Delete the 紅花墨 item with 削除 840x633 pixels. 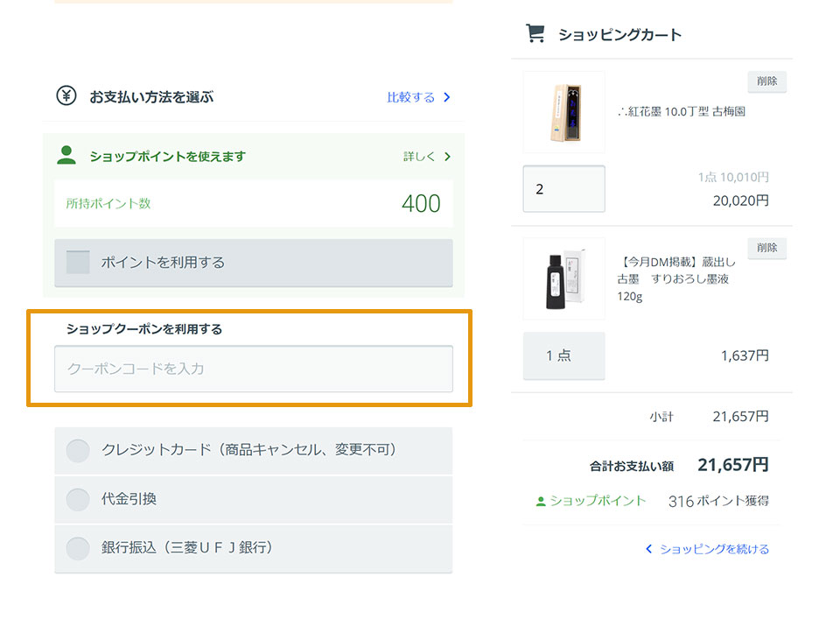click(766, 82)
